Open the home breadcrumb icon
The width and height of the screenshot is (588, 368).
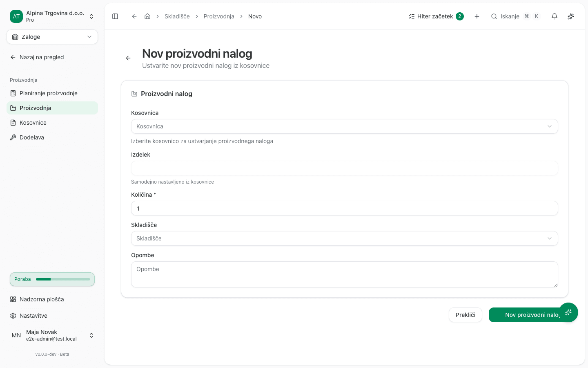[x=147, y=16]
